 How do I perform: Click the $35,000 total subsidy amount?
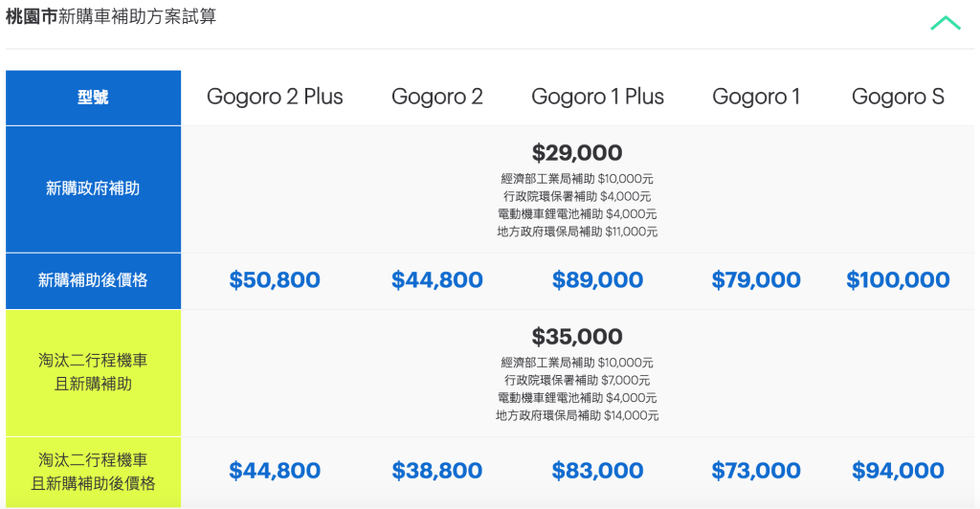[x=577, y=337]
